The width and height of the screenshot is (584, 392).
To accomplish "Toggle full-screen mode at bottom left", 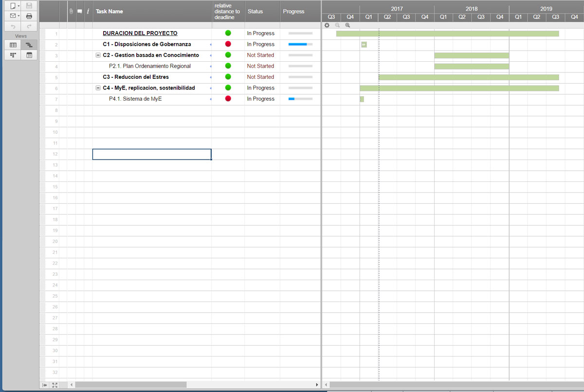I will click(55, 385).
